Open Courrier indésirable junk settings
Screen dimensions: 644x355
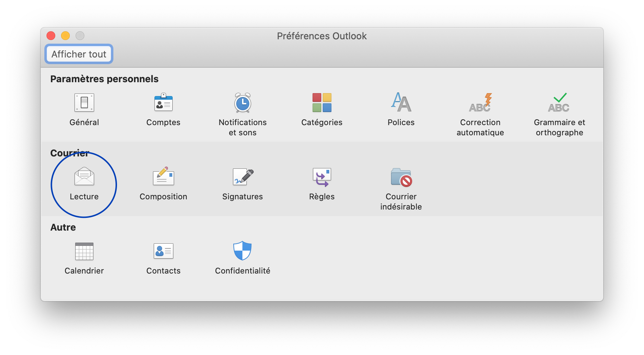[401, 177]
